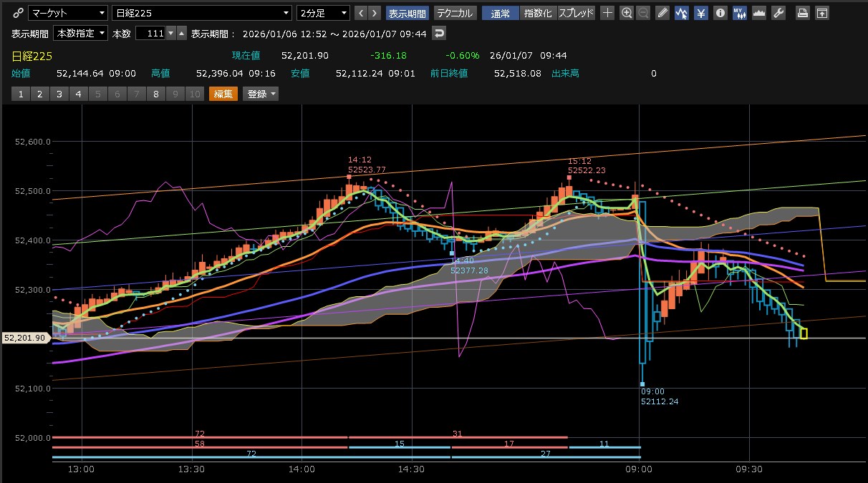Open the 2分足 timeframe dropdown
The height and width of the screenshot is (483, 868).
pos(324,13)
